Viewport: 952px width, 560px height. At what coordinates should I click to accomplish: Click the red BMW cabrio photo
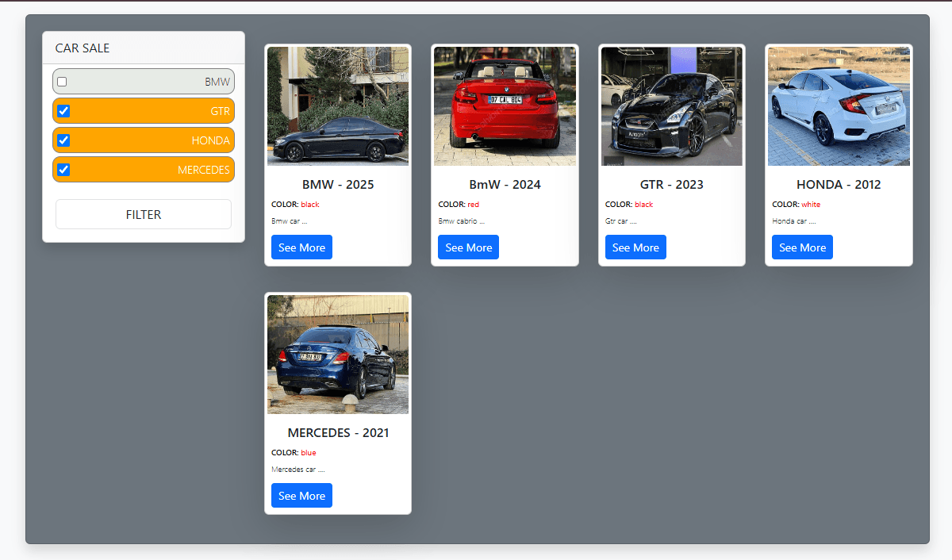pos(505,106)
